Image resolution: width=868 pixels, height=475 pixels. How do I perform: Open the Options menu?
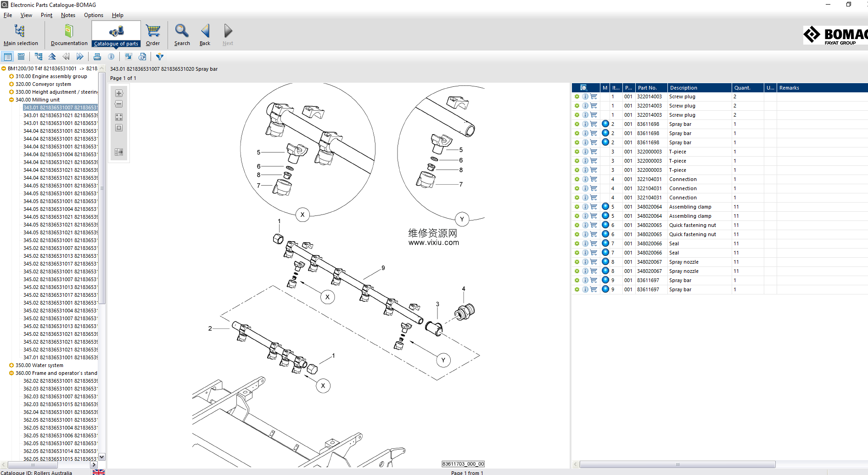pos(93,15)
